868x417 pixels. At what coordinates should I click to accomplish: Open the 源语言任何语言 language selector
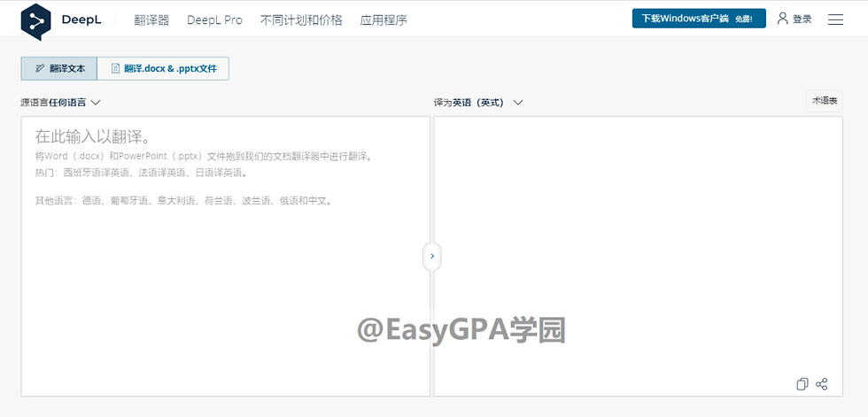pos(60,103)
